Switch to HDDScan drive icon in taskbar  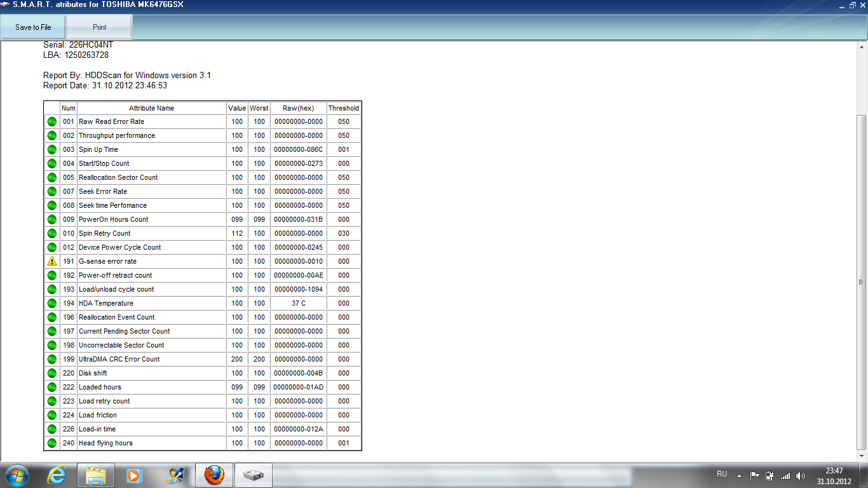(254, 475)
